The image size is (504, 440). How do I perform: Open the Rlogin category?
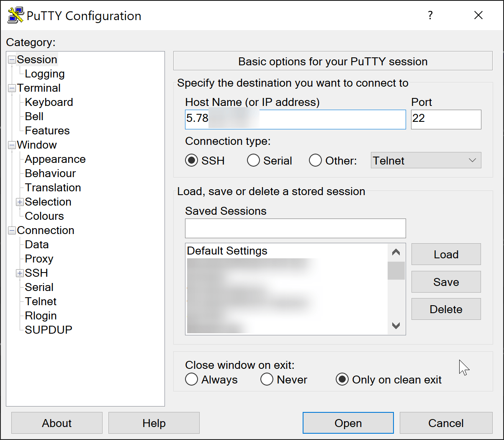click(41, 316)
